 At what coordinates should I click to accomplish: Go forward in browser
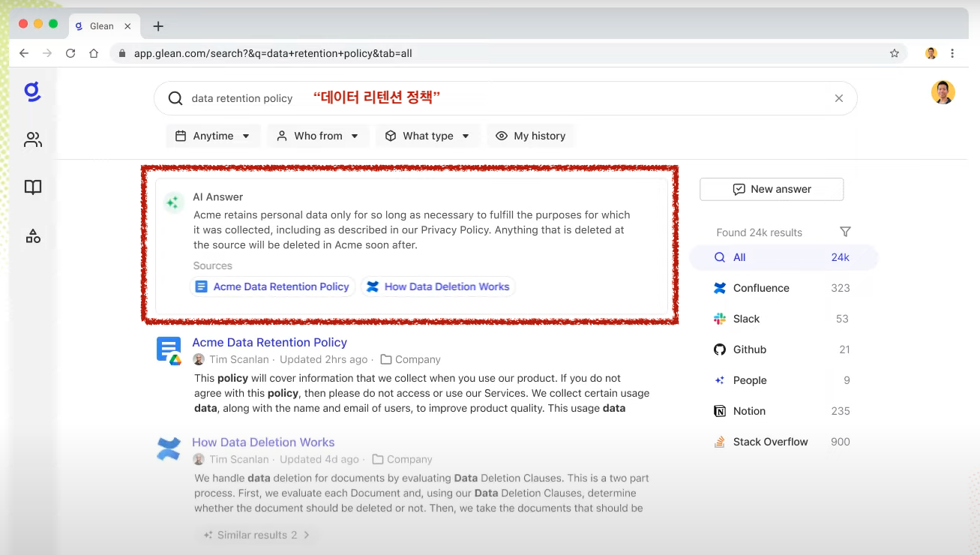47,53
